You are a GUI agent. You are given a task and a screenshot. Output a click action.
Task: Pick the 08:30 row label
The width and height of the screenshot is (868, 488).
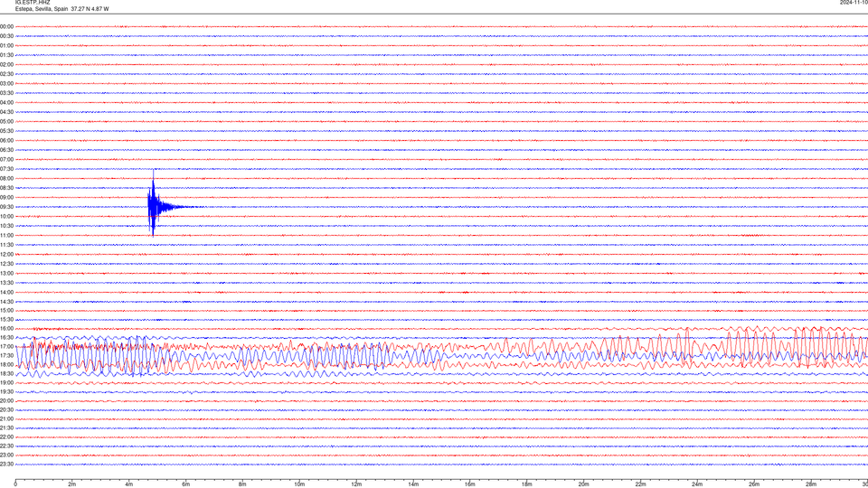point(6,188)
